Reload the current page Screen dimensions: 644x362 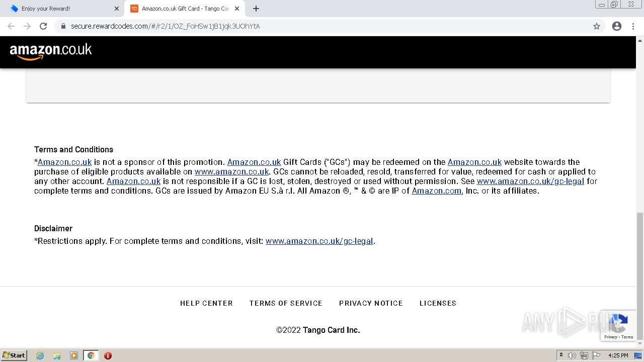43,26
